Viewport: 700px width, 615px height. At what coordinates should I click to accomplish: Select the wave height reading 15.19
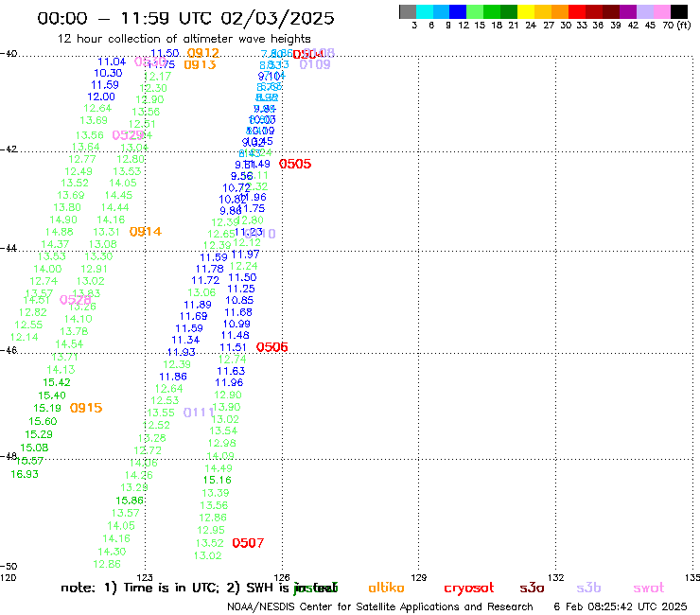pyautogui.click(x=47, y=408)
